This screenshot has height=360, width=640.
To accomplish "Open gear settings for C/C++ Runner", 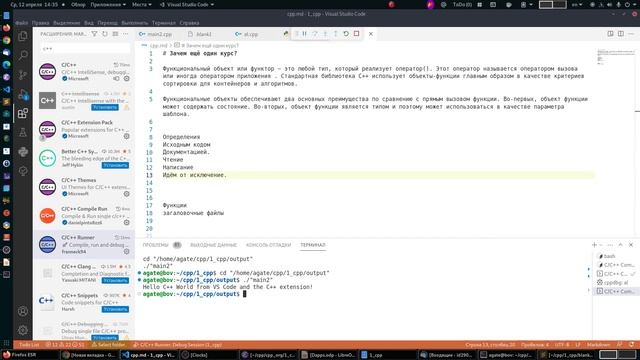I will [x=127, y=251].
